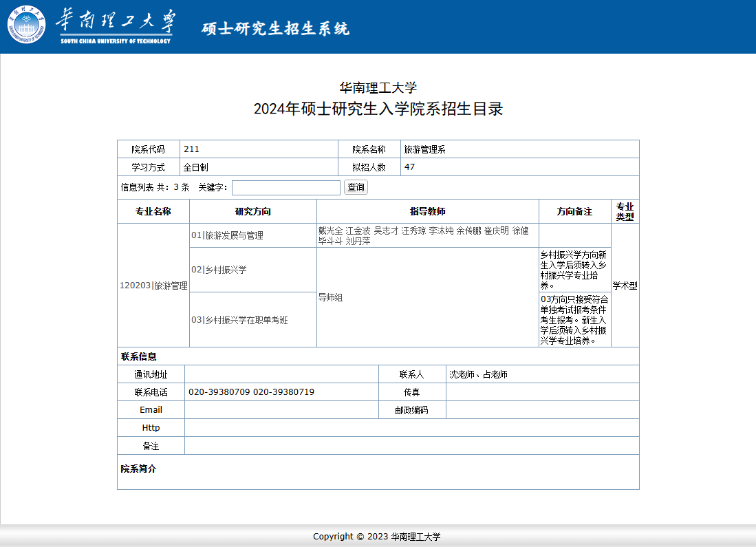
Task: Click the 专业类型 column header
Action: click(x=625, y=211)
